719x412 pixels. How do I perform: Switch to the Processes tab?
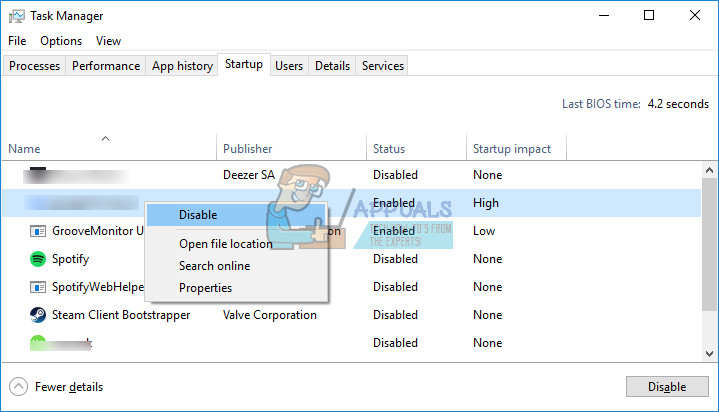coord(34,66)
